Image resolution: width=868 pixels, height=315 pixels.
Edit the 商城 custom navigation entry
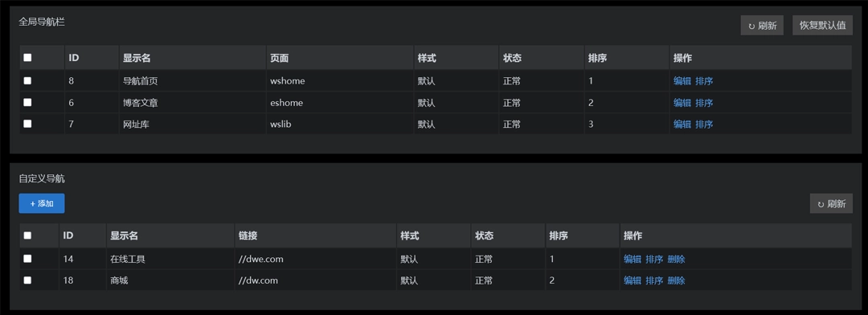(633, 280)
